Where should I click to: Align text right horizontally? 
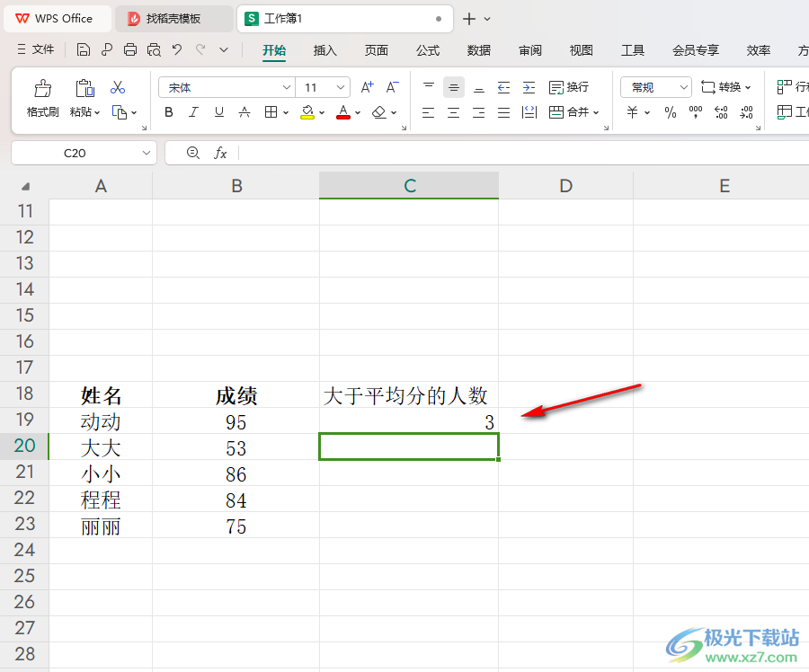click(479, 112)
